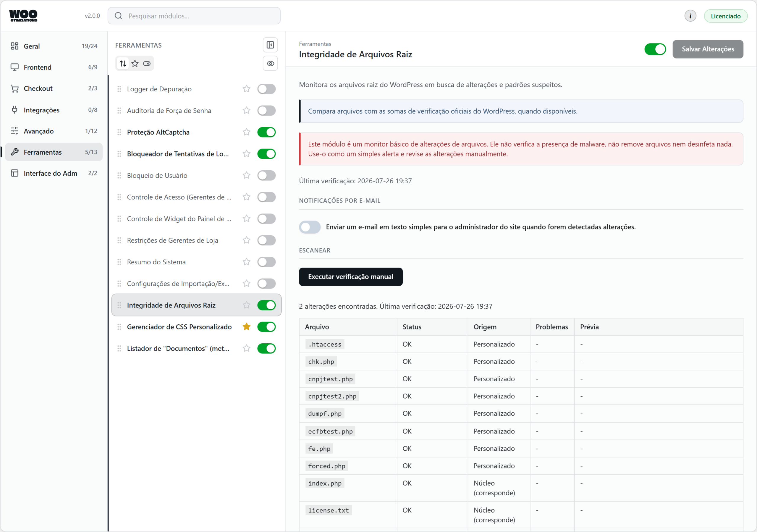Click Executar verificação manual button
The image size is (757, 532).
pos(350,277)
